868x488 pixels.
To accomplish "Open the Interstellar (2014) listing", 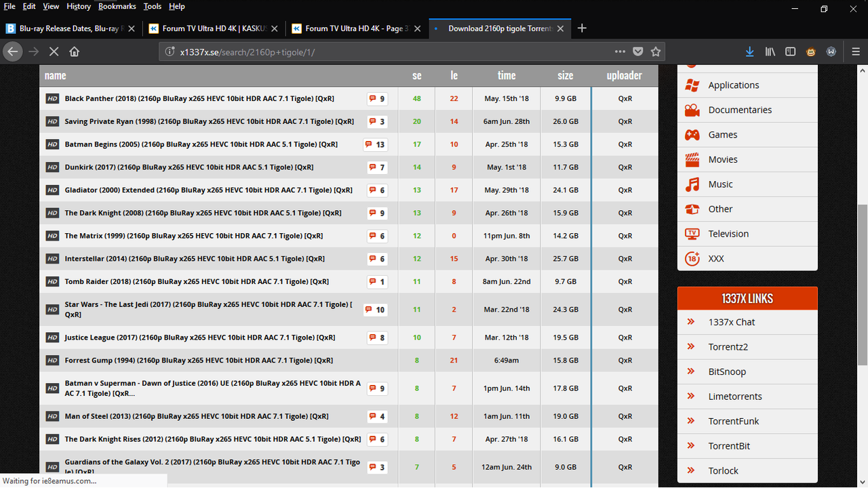I will 194,259.
